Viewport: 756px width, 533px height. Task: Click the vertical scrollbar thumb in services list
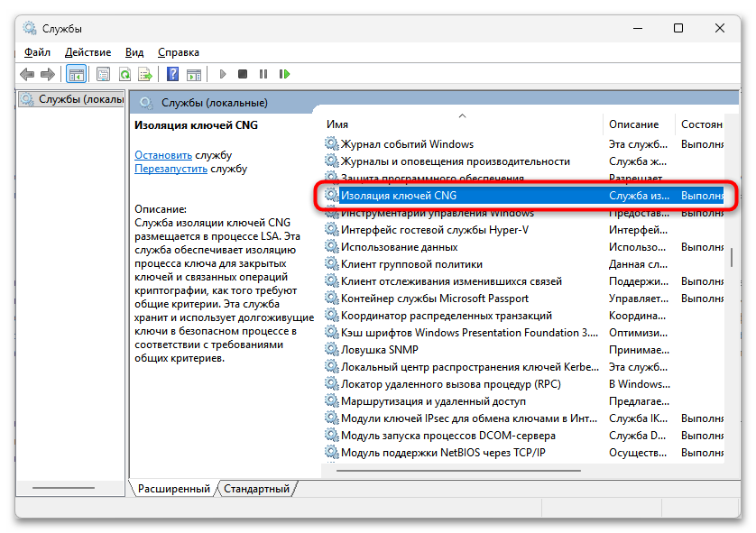point(732,257)
